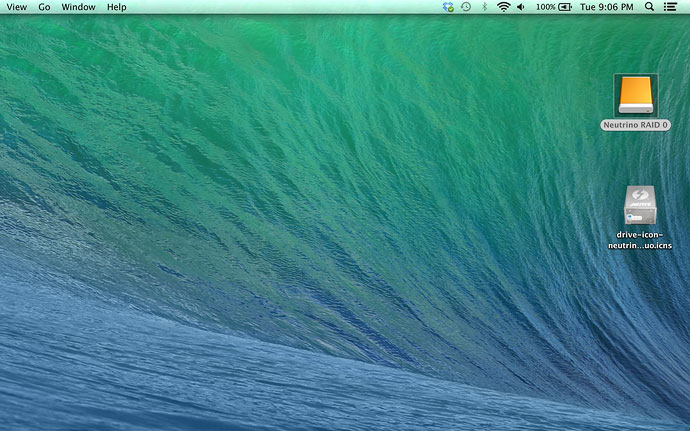
Task: Click the Bluetooth status icon
Action: tap(485, 7)
